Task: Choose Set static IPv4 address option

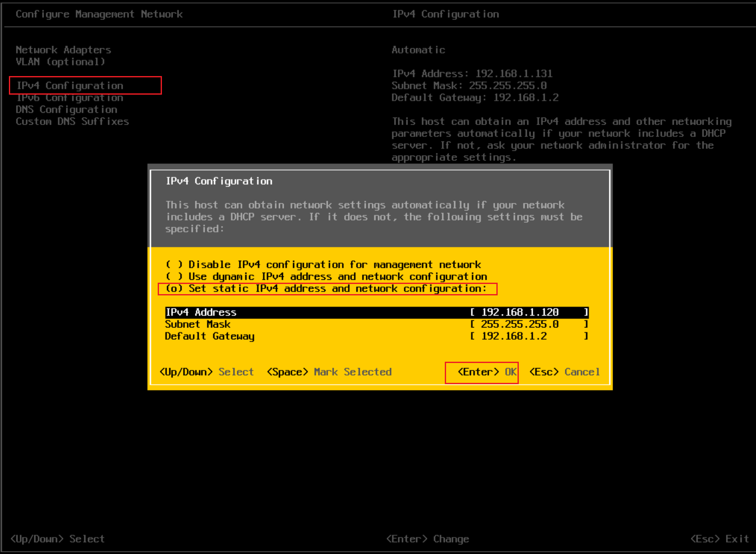Action: (x=326, y=289)
